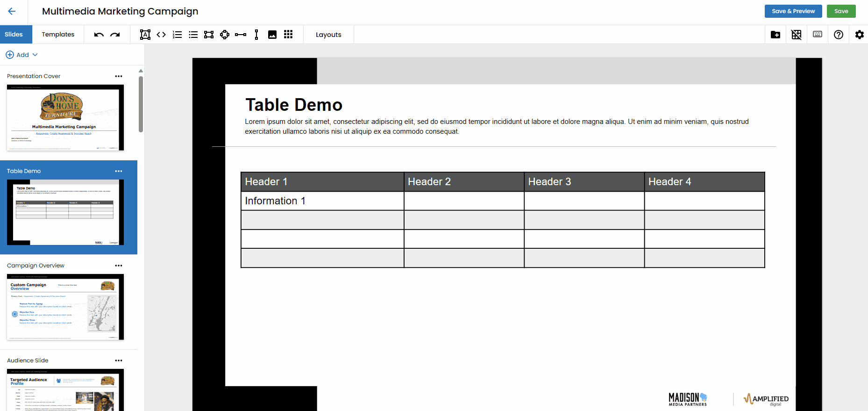Image resolution: width=868 pixels, height=411 pixels.
Task: Insert a code embed element
Action: click(161, 35)
